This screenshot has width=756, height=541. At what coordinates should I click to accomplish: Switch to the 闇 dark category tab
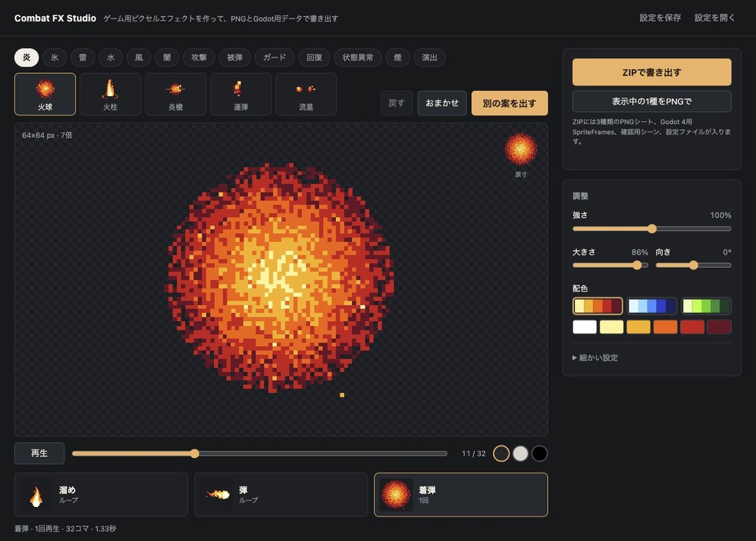[167, 58]
